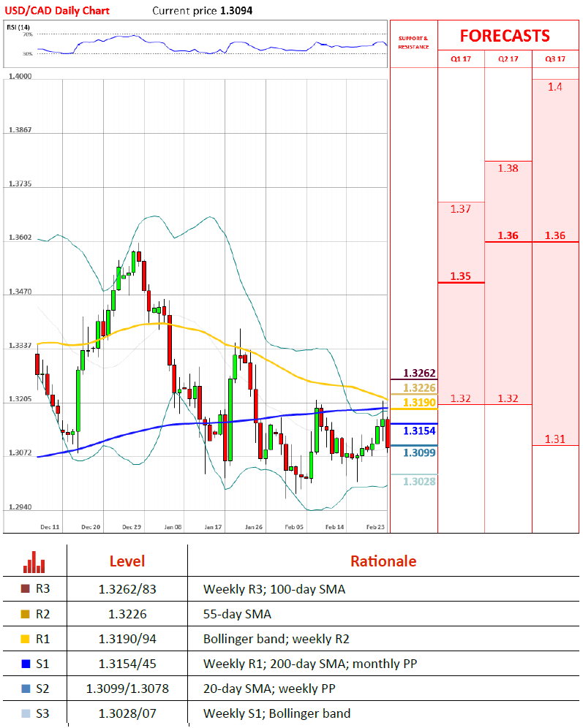Click 'Weekly R1; 200-day SMA; monthly PP'
583x728 pixels.
(310, 664)
